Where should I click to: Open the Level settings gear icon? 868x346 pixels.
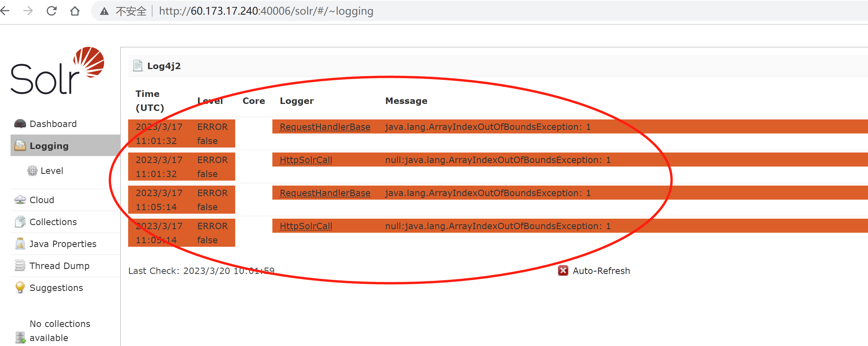[x=32, y=171]
